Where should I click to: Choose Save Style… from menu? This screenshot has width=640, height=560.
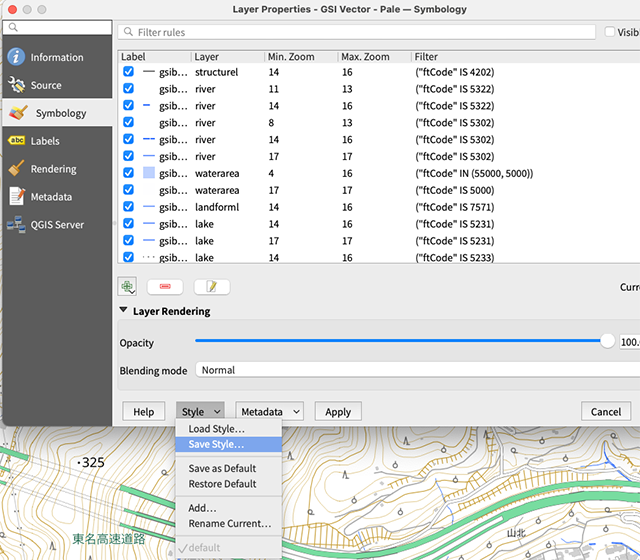click(x=229, y=444)
